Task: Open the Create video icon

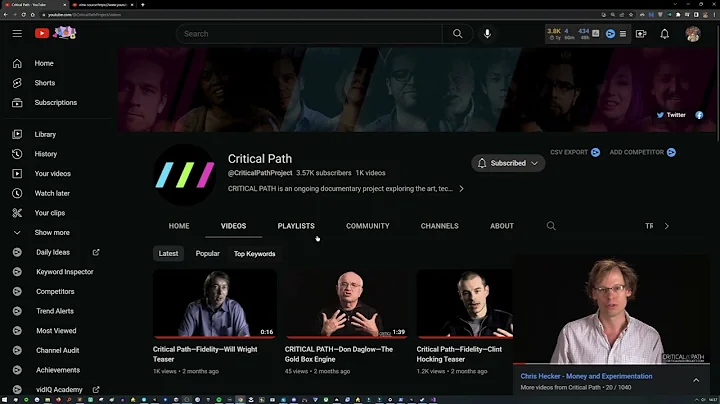Action: coord(641,34)
